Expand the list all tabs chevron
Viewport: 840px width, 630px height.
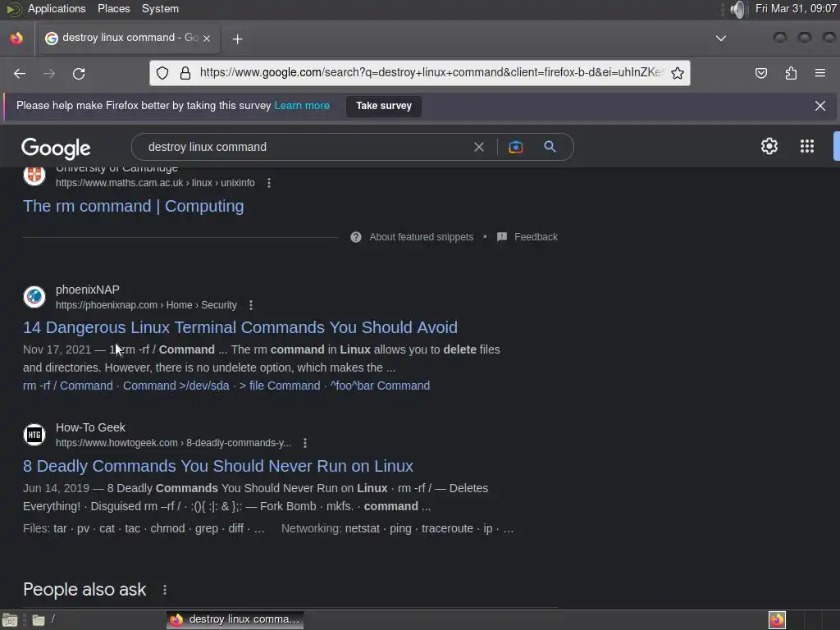click(x=721, y=39)
